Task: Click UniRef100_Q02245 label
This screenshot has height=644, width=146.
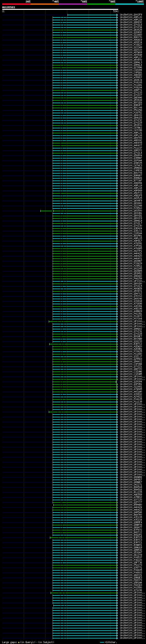Action: click(131, 268)
